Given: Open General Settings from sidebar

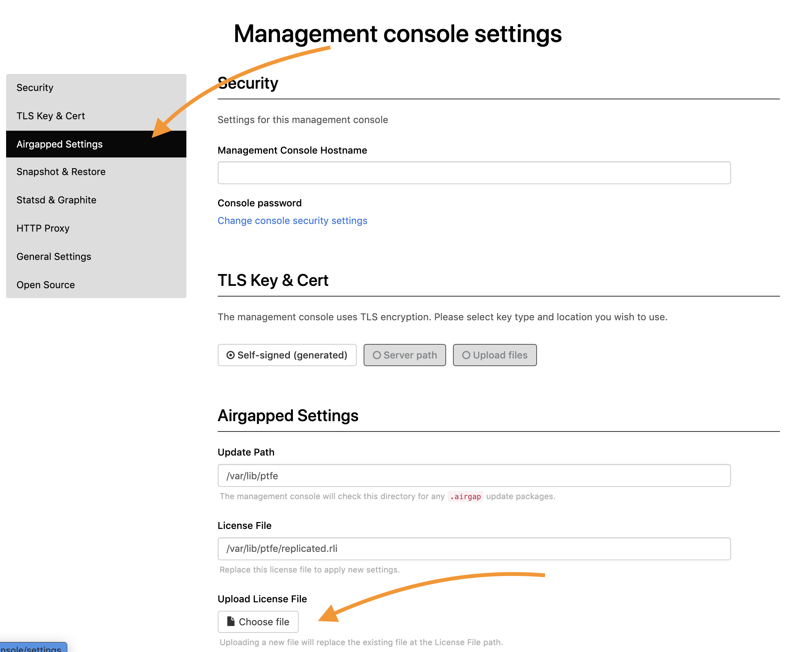Looking at the screenshot, I should tap(53, 256).
